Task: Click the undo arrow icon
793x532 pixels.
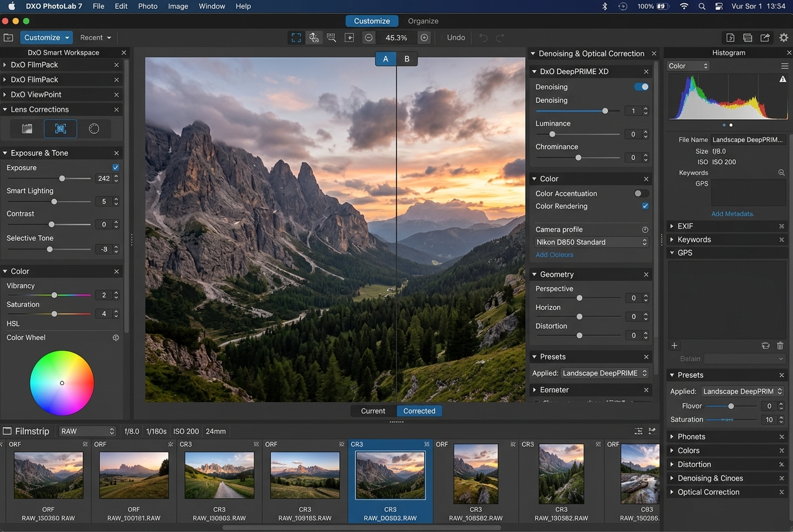Action: tap(483, 38)
